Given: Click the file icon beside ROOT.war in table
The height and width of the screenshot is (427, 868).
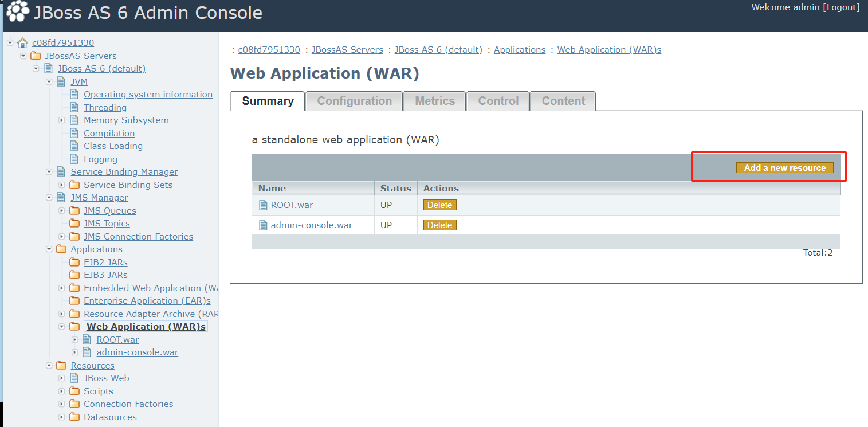Looking at the screenshot, I should [x=264, y=205].
